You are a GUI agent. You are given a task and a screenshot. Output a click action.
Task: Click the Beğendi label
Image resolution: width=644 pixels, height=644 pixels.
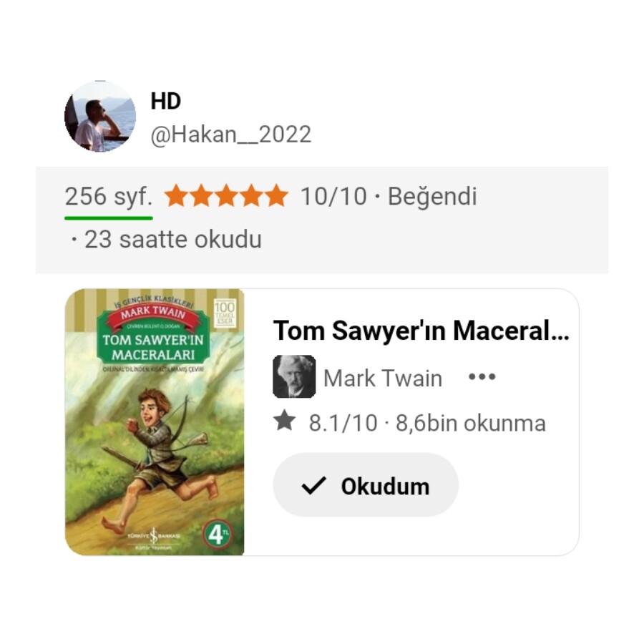432,197
